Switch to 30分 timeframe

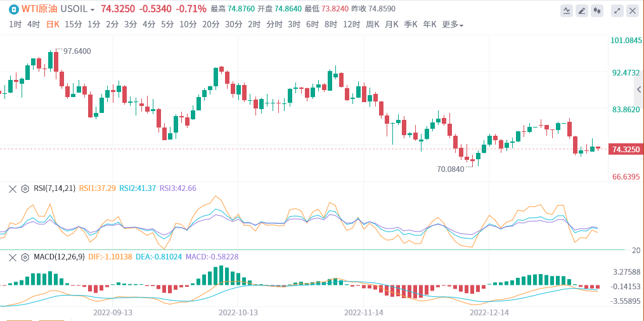tap(234, 25)
